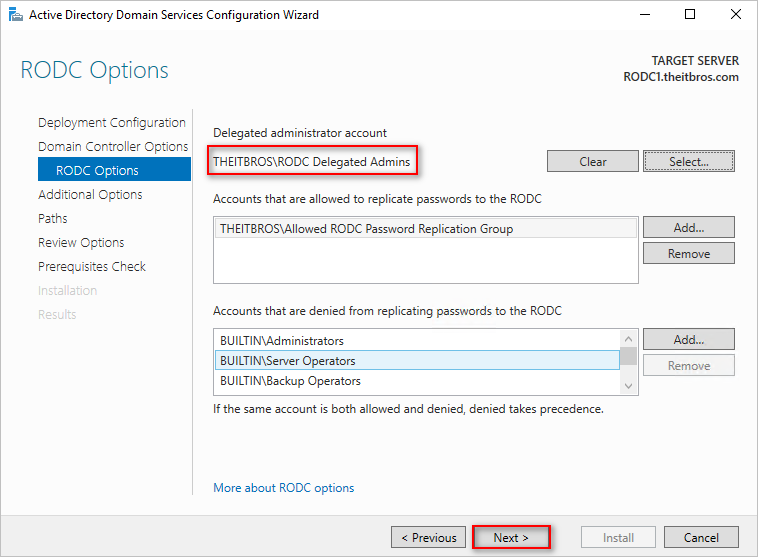The image size is (758, 557).
Task: Click Next to continue the wizard
Action: click(511, 537)
